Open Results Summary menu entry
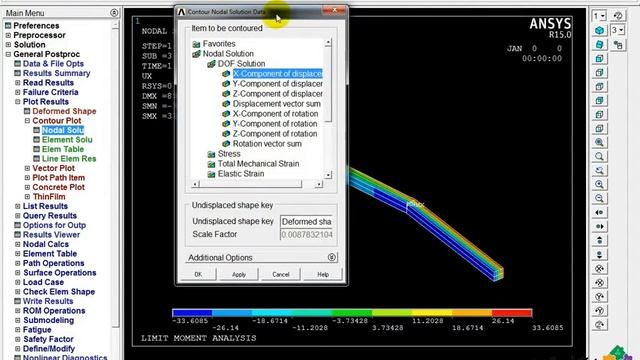This screenshot has height=360, width=640. 56,73
